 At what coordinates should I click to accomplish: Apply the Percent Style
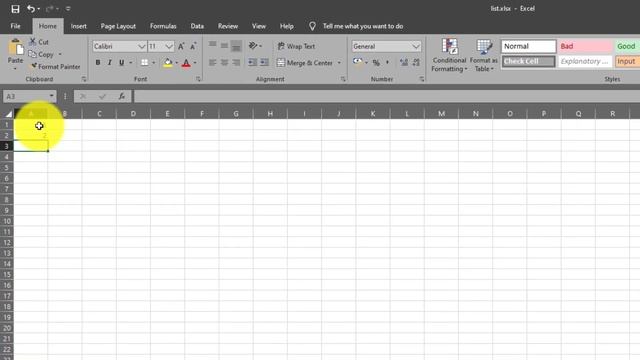tap(376, 62)
